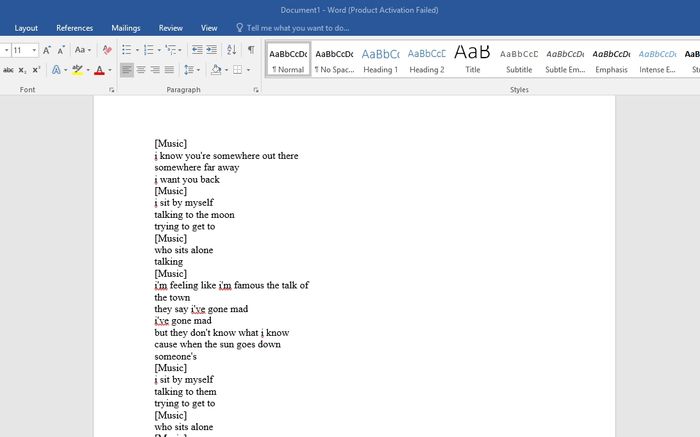The image size is (700, 437).
Task: Click the Decrease Indent icon
Action: [x=197, y=50]
